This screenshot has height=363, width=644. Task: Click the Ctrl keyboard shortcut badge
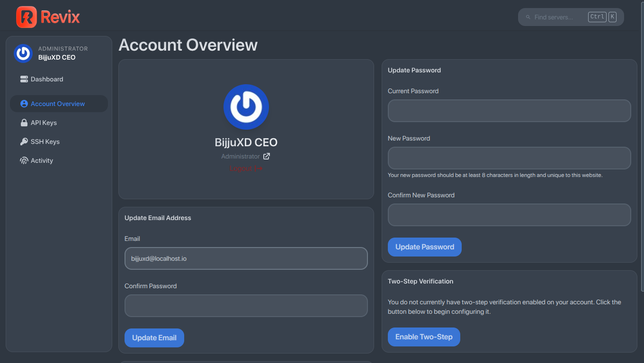(x=597, y=17)
